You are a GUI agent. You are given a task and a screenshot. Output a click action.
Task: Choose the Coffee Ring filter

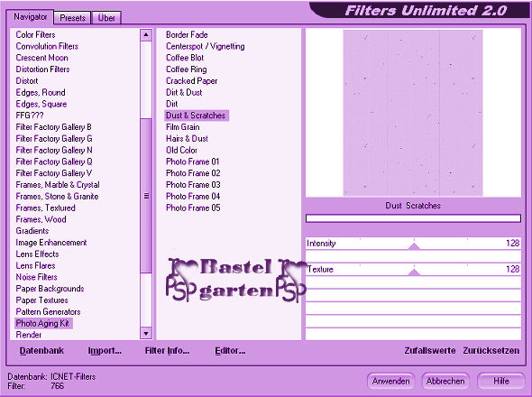point(187,69)
